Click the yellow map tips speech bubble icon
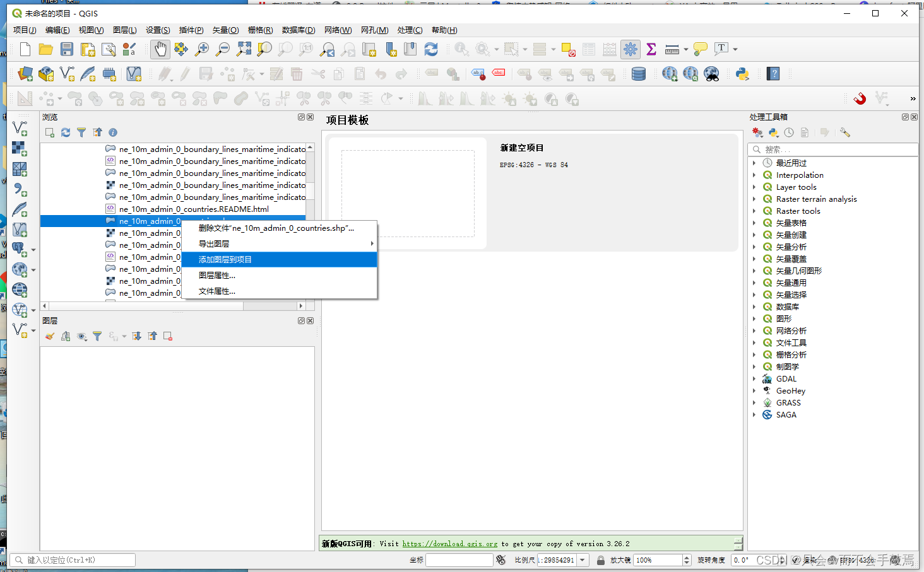The image size is (924, 572). click(701, 49)
